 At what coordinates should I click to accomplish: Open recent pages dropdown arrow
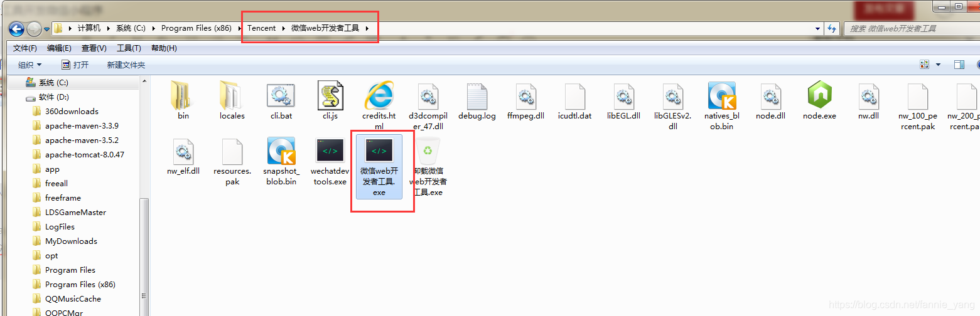46,29
